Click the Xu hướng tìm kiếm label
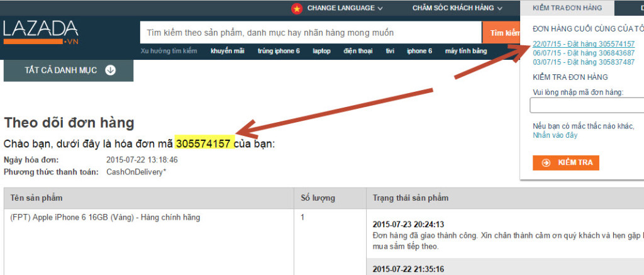The height and width of the screenshot is (275, 644). pyautogui.click(x=169, y=51)
